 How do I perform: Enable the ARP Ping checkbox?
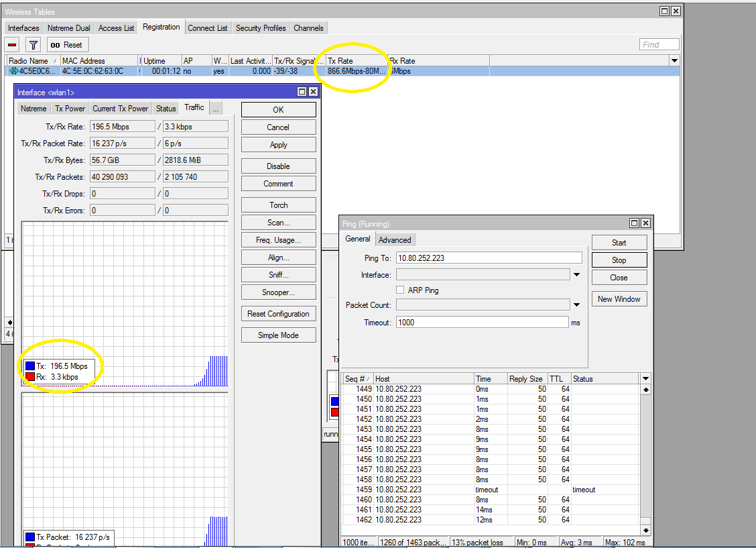[x=400, y=290]
